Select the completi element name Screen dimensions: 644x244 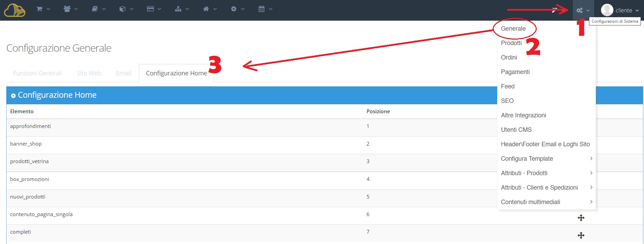(20, 232)
